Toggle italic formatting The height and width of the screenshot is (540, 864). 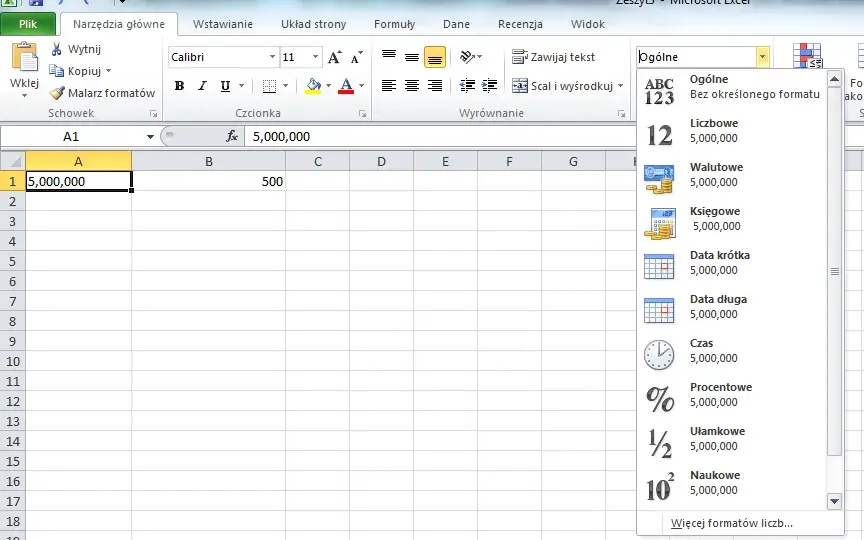pos(202,86)
